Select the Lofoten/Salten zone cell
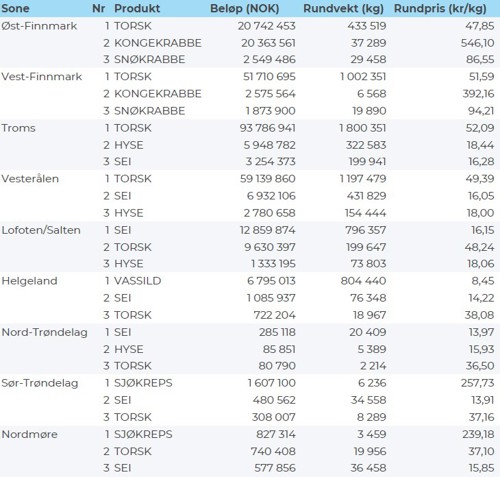Screen dimensions: 500x477 click(41, 230)
